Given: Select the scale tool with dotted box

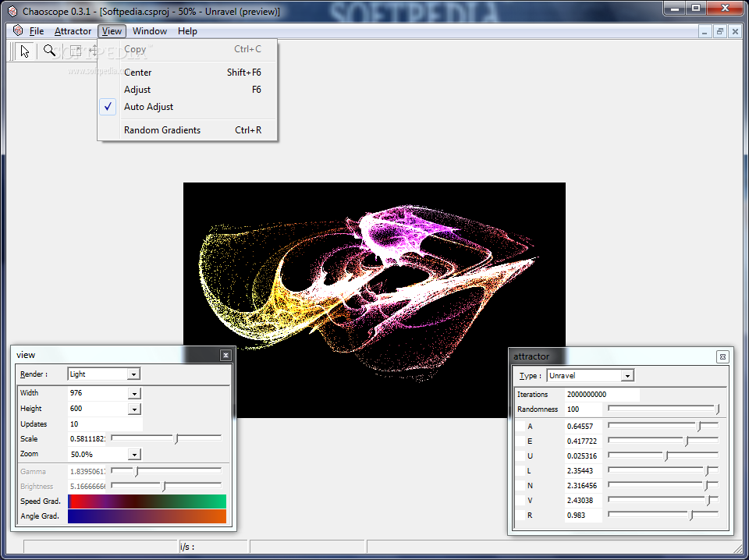Looking at the screenshot, I should [76, 51].
